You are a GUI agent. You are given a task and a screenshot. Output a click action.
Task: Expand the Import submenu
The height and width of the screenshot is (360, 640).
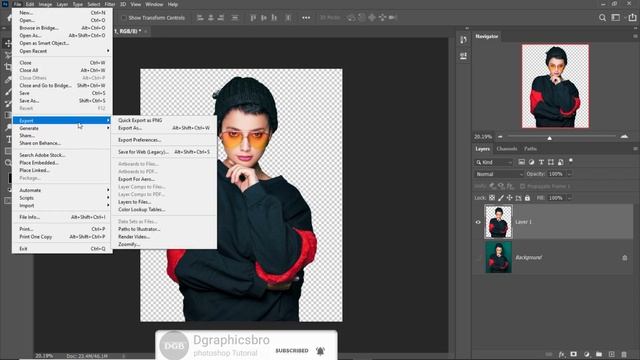pos(62,206)
